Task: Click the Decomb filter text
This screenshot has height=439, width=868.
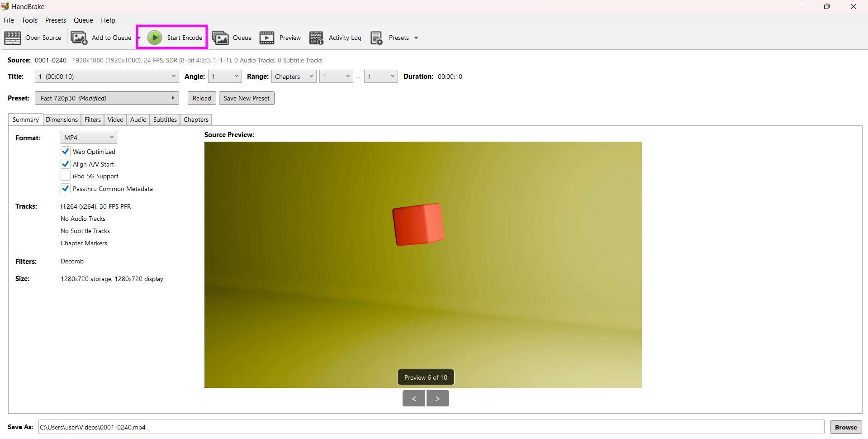Action: 72,261
